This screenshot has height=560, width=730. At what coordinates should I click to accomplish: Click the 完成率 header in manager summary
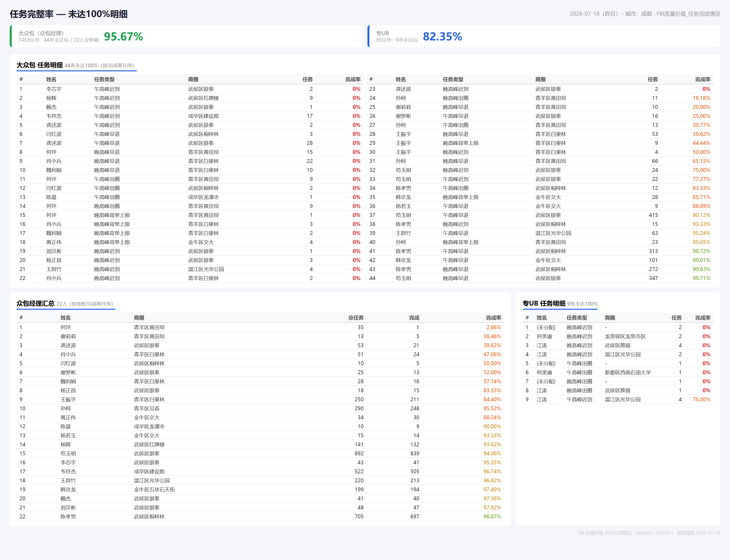click(493, 318)
